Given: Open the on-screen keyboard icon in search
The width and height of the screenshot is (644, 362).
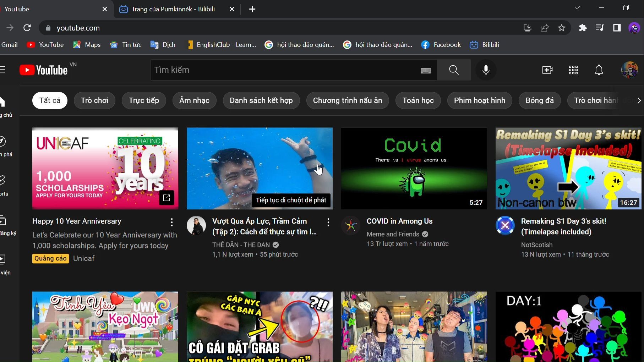Looking at the screenshot, I should pos(425,70).
